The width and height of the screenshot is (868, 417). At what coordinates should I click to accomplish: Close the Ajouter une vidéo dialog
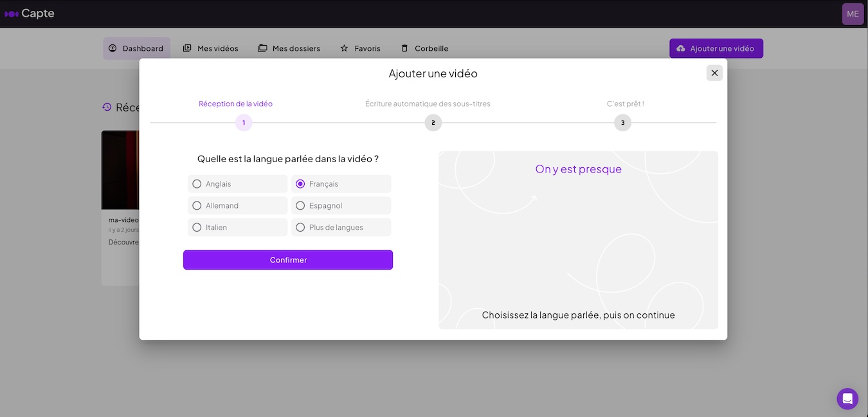[714, 73]
